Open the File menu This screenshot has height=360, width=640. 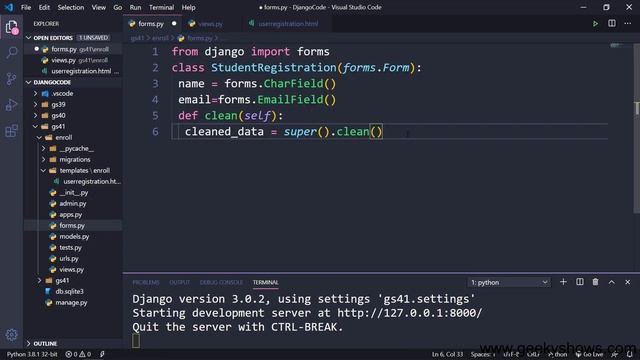click(26, 7)
